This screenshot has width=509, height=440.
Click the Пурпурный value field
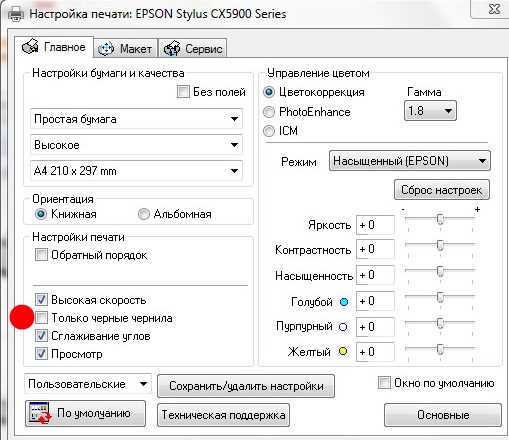375,327
